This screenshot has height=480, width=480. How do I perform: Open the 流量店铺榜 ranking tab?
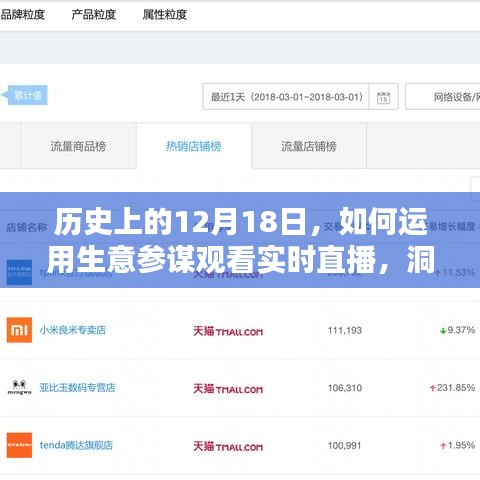[309, 146]
